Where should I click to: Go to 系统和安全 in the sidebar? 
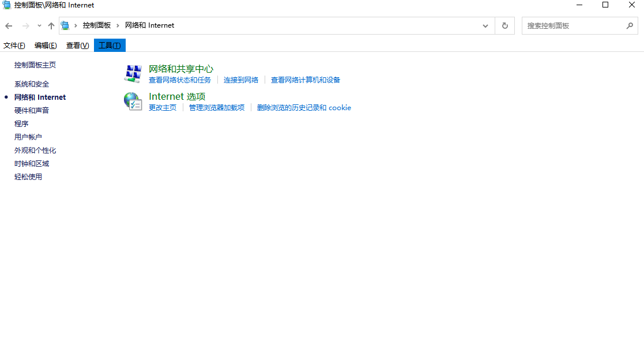[31, 84]
